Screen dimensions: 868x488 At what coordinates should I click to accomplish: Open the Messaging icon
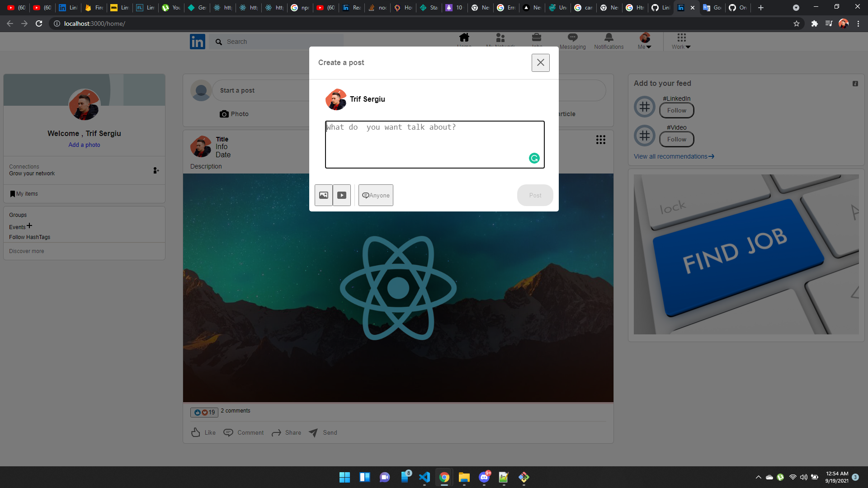point(572,38)
